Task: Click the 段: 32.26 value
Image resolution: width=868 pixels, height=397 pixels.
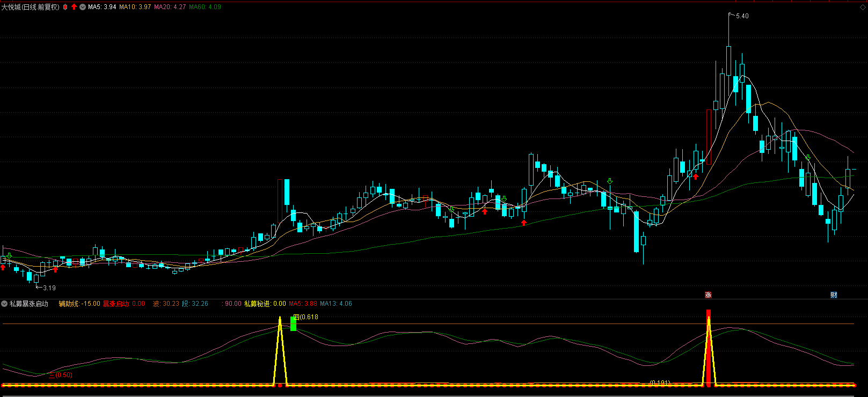Action: click(195, 304)
